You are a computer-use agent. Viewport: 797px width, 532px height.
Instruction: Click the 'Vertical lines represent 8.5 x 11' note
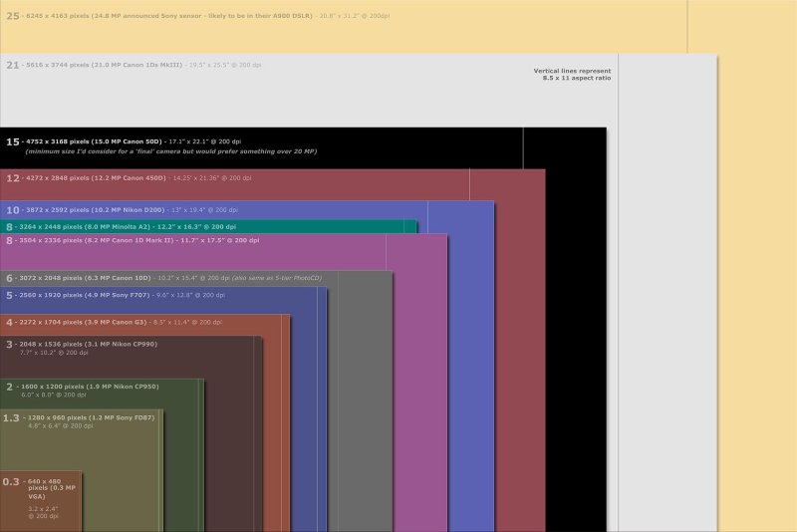tap(572, 74)
